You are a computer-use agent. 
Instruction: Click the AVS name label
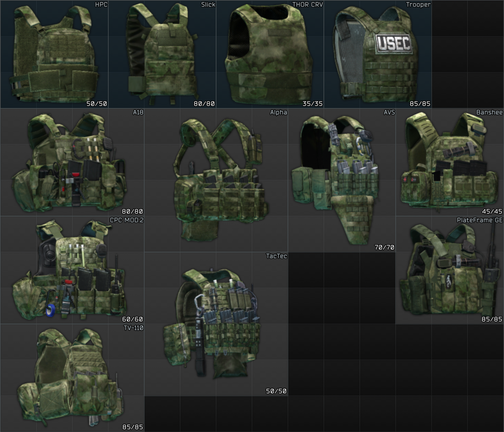click(x=389, y=112)
